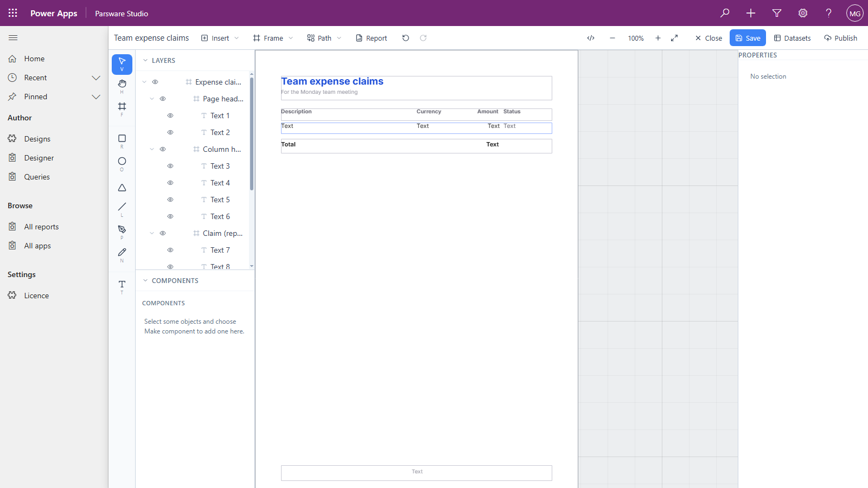Zoom out with the minus icon
The height and width of the screenshot is (488, 868).
tap(612, 38)
